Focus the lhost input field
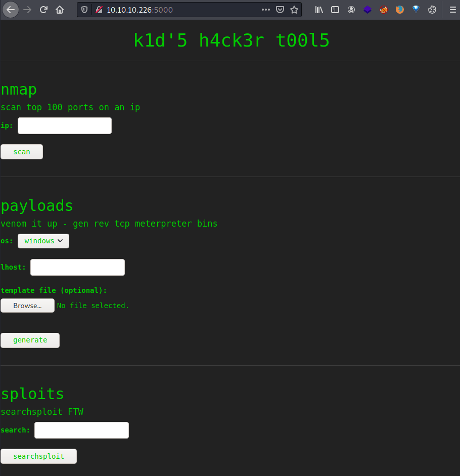Image resolution: width=460 pixels, height=476 pixels. click(77, 268)
